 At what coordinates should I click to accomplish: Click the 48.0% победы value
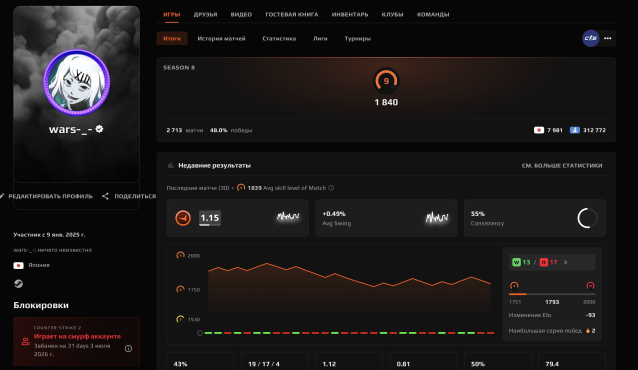[x=231, y=130]
